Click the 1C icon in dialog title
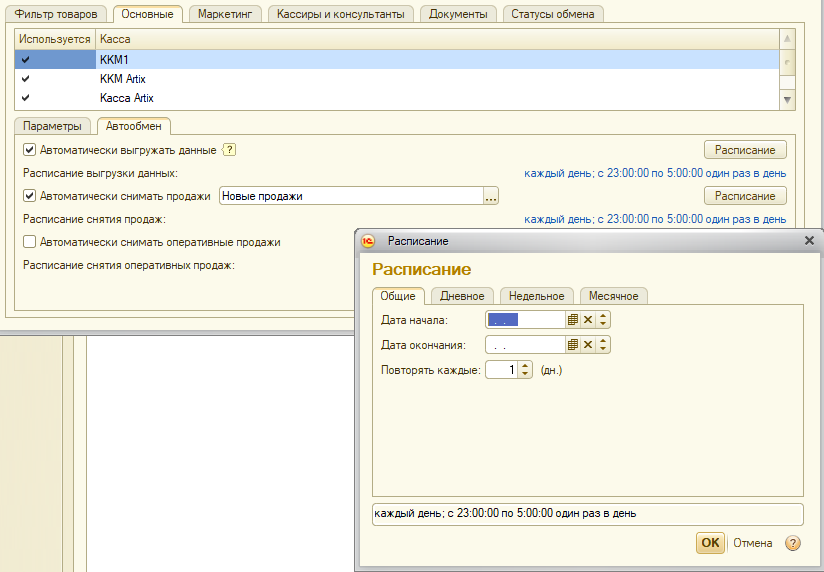The height and width of the screenshot is (572, 824). click(368, 241)
